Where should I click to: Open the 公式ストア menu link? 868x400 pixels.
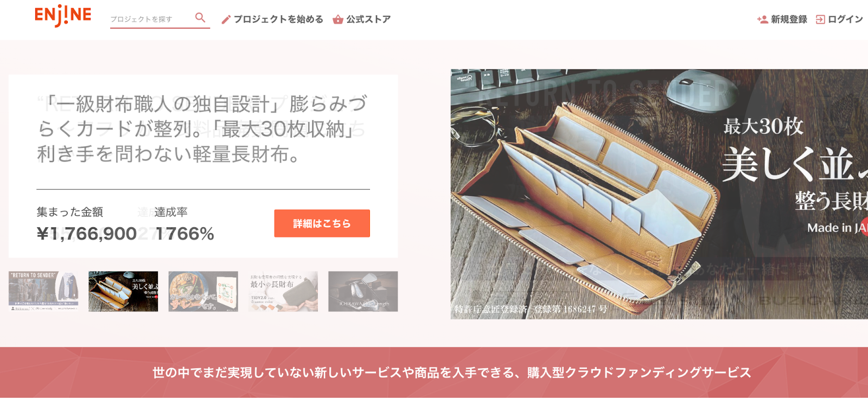368,20
